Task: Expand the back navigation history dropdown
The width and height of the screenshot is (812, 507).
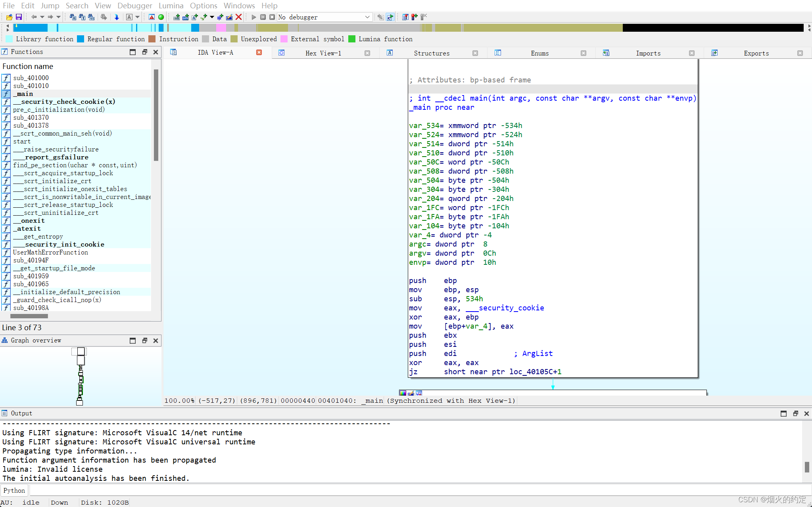Action: (42, 17)
